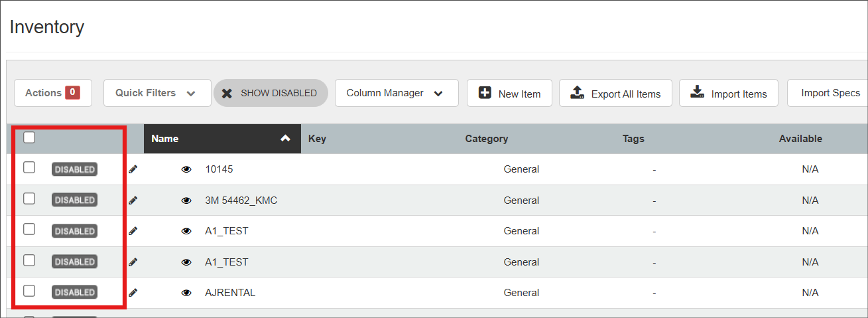Screen dimensions: 868x318
Task: Click the Import Items button
Action: coord(728,94)
